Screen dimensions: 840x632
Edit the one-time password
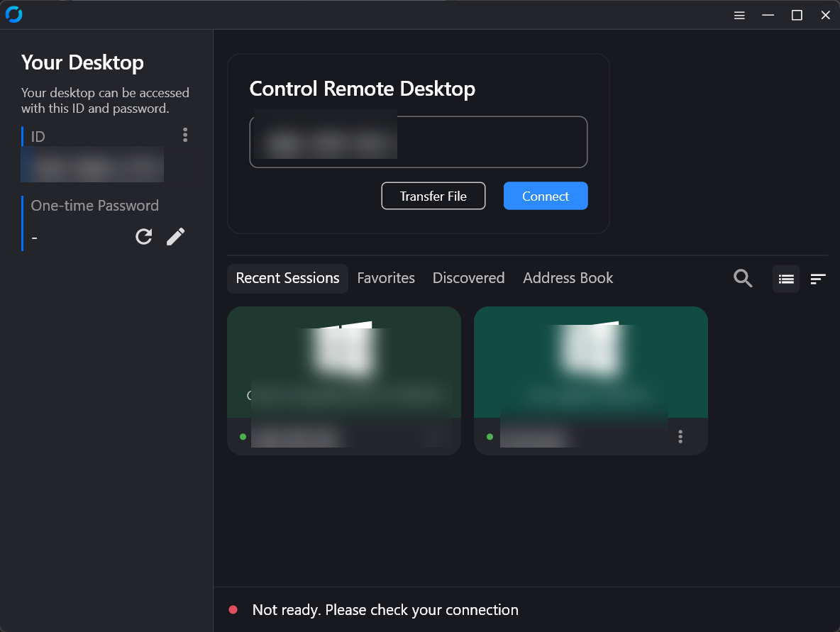175,236
